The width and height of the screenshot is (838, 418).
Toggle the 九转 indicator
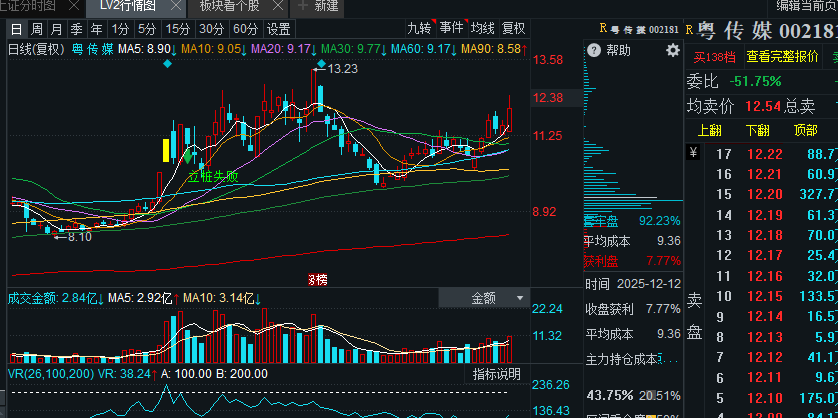[418, 28]
